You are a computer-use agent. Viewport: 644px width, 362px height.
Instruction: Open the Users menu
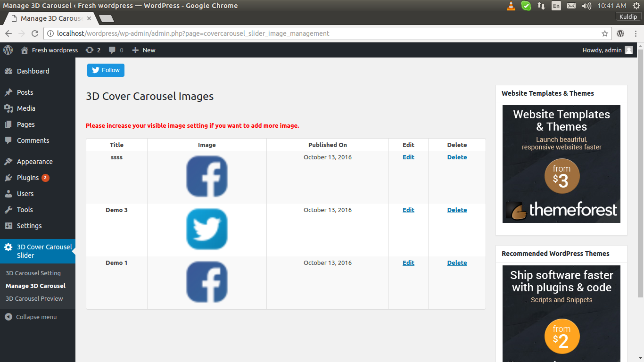pos(25,194)
